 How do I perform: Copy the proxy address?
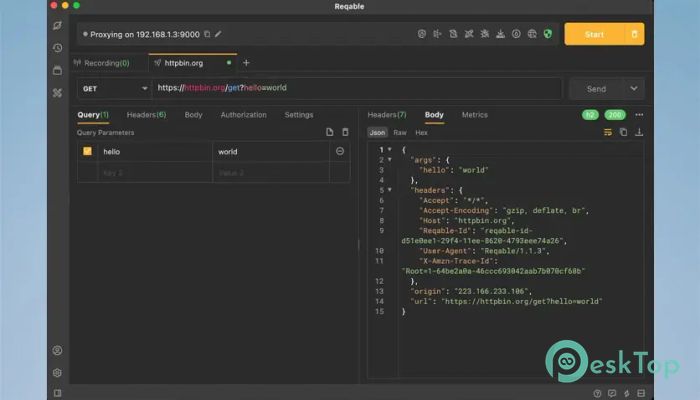coord(207,34)
